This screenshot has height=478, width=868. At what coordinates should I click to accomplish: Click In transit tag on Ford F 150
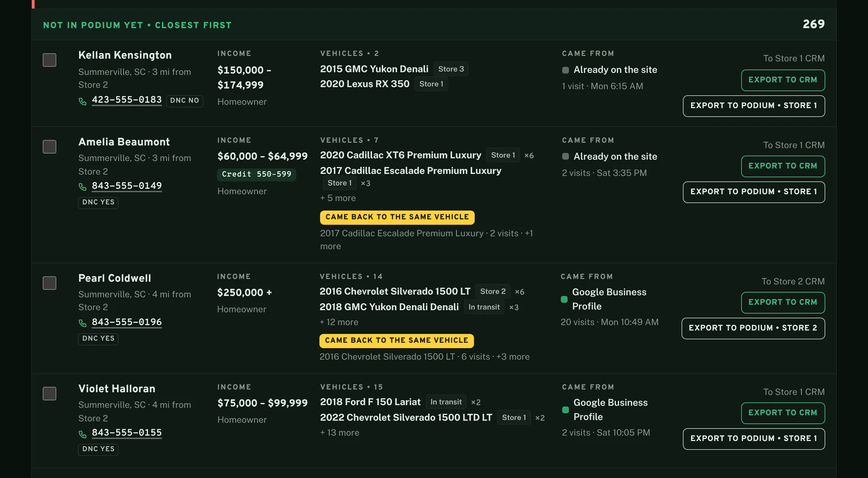446,402
